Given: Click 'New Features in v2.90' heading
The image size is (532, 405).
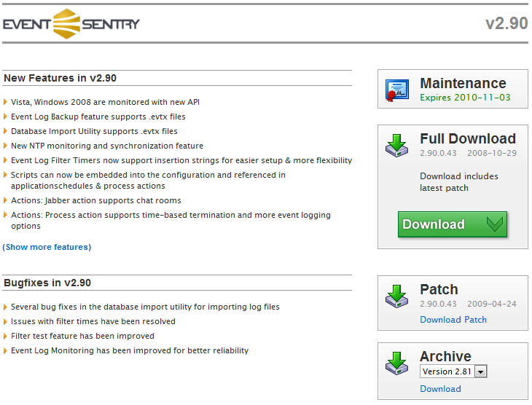Looking at the screenshot, I should click(60, 78).
